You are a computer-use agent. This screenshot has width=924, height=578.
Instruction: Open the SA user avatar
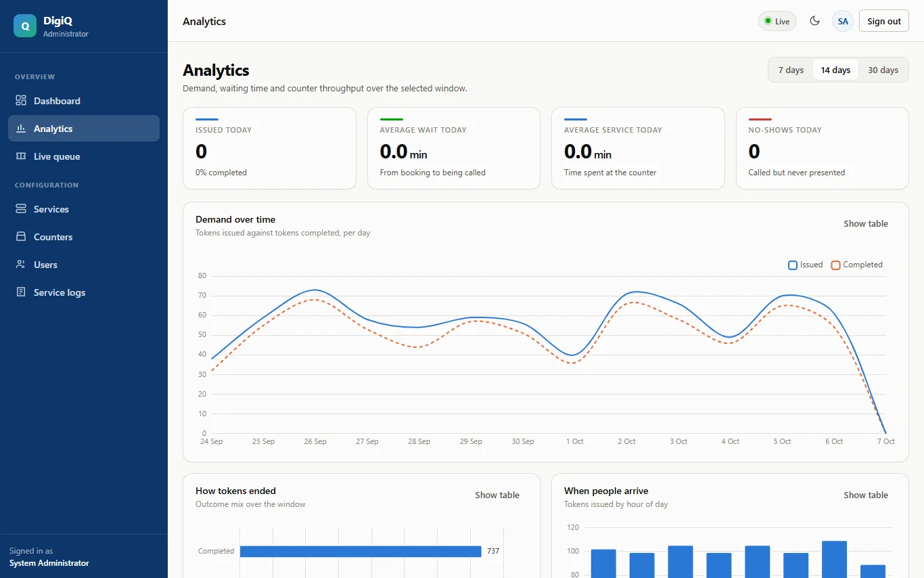pyautogui.click(x=843, y=21)
